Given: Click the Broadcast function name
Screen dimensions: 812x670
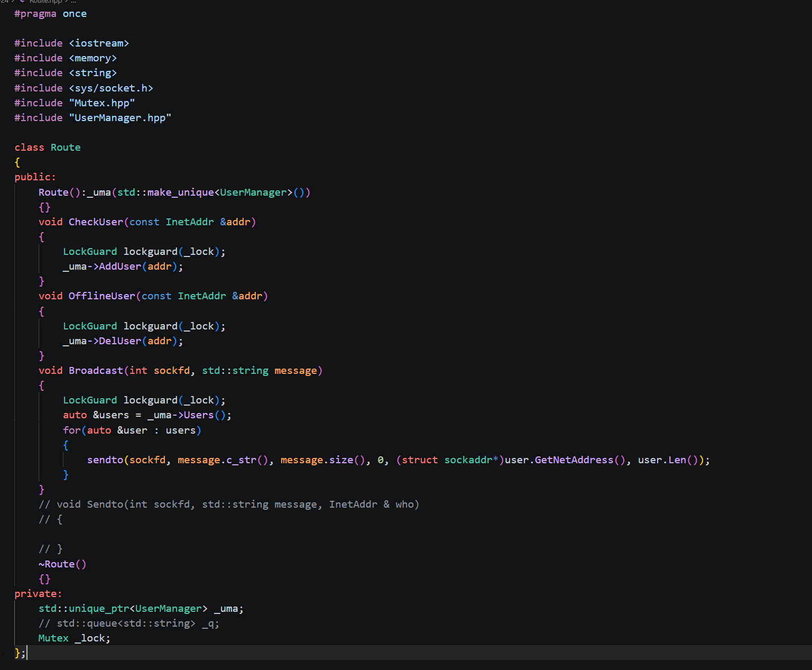Looking at the screenshot, I should point(96,371).
